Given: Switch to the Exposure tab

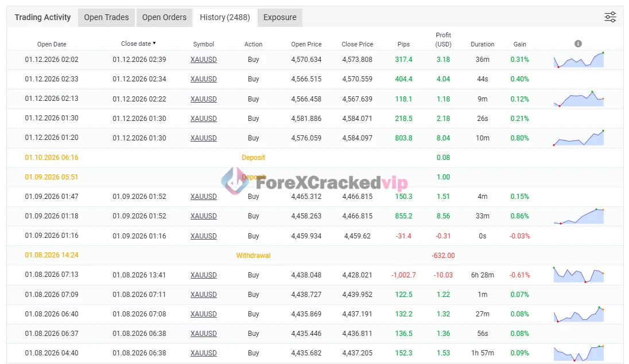Looking at the screenshot, I should [279, 17].
